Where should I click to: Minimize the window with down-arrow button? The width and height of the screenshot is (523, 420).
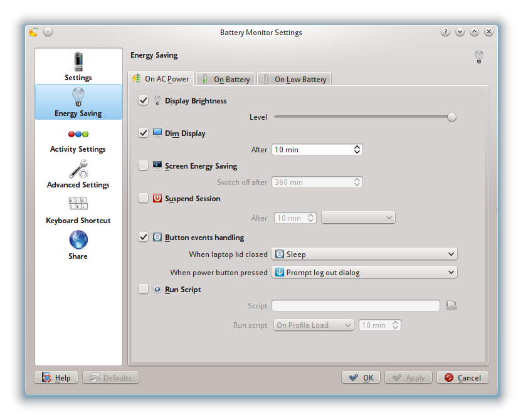(460, 32)
